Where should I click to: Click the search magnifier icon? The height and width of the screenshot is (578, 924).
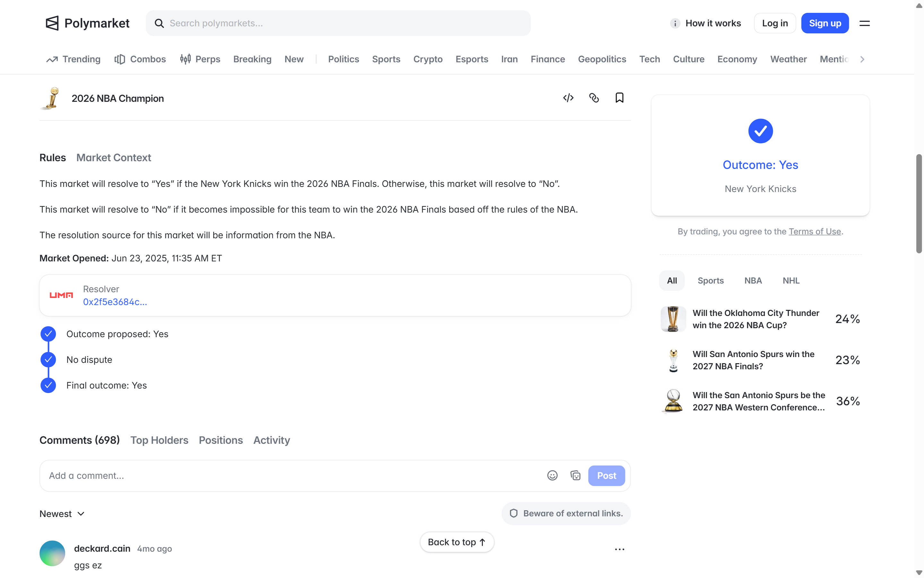pos(159,23)
